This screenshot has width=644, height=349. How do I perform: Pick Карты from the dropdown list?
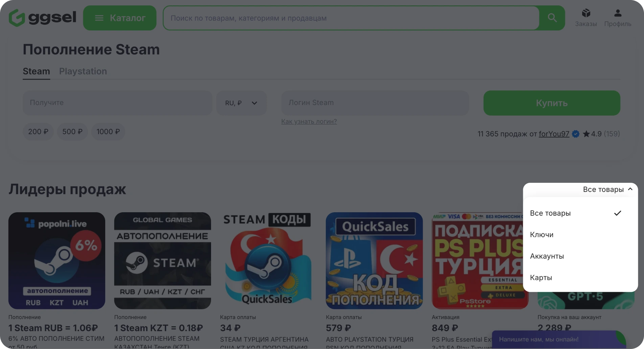541,278
